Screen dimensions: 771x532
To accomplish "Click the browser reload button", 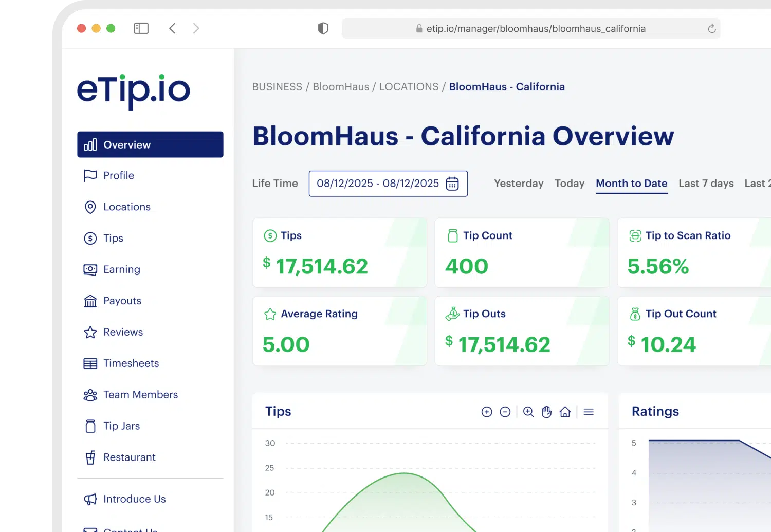I will 711,29.
